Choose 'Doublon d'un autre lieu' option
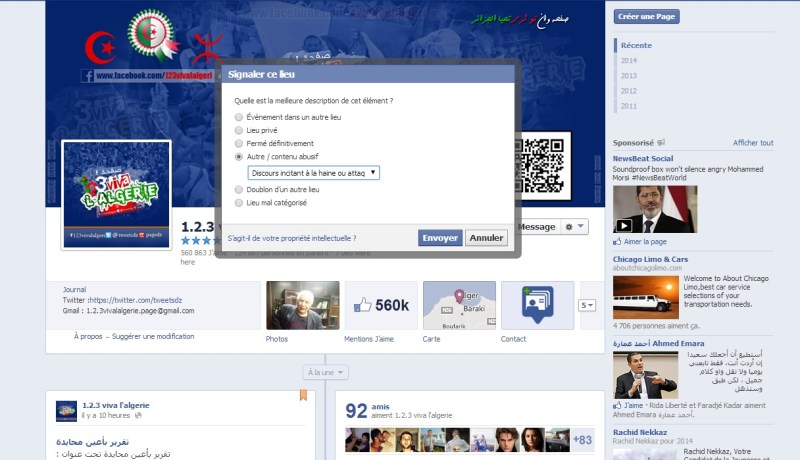The image size is (800, 460). 238,190
